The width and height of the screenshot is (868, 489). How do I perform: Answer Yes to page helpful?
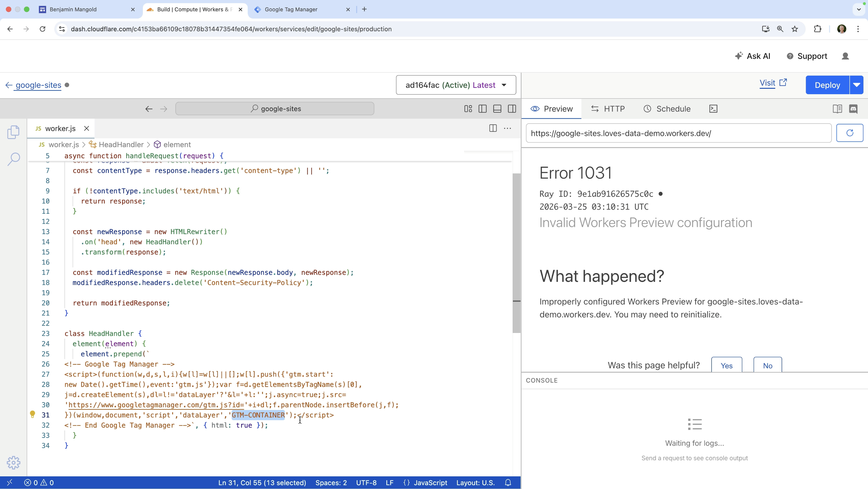[x=726, y=365]
